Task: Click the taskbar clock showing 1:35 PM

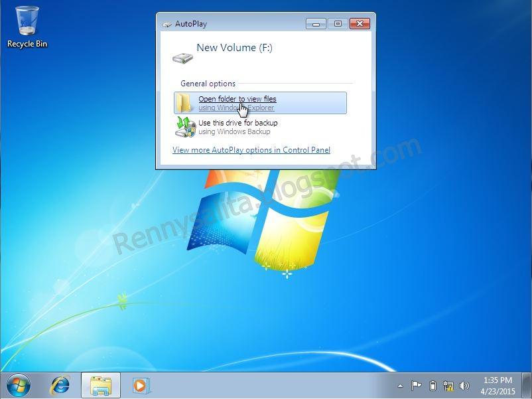Action: tap(498, 380)
